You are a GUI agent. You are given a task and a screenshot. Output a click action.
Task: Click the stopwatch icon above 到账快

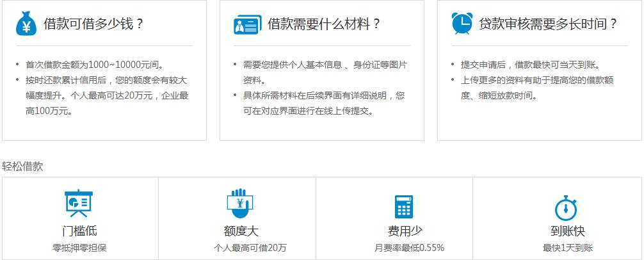click(567, 208)
